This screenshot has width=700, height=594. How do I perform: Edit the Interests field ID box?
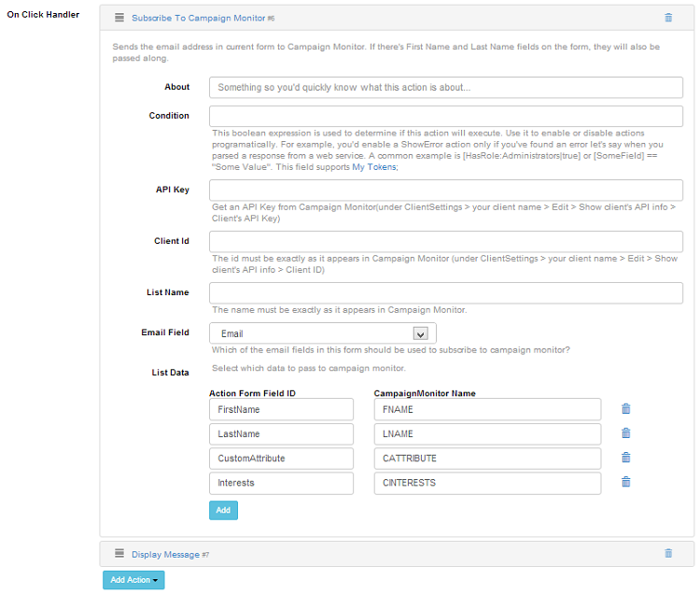tap(281, 483)
